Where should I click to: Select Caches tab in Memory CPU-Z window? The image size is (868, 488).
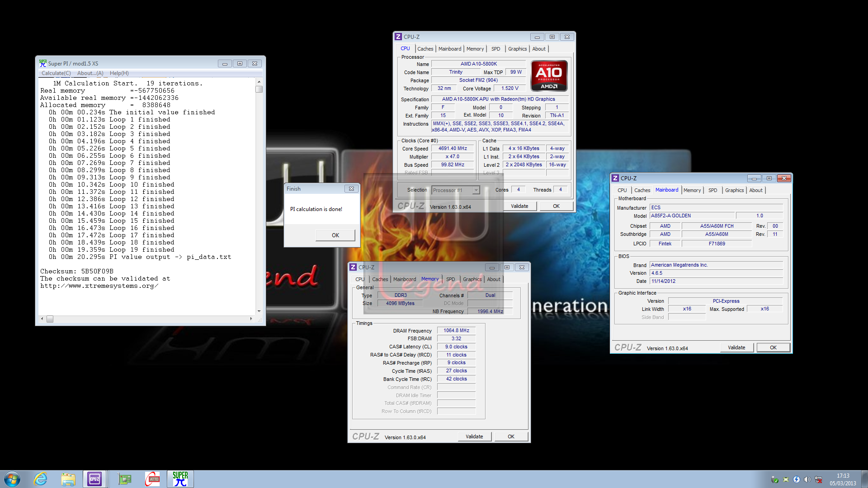pos(380,279)
